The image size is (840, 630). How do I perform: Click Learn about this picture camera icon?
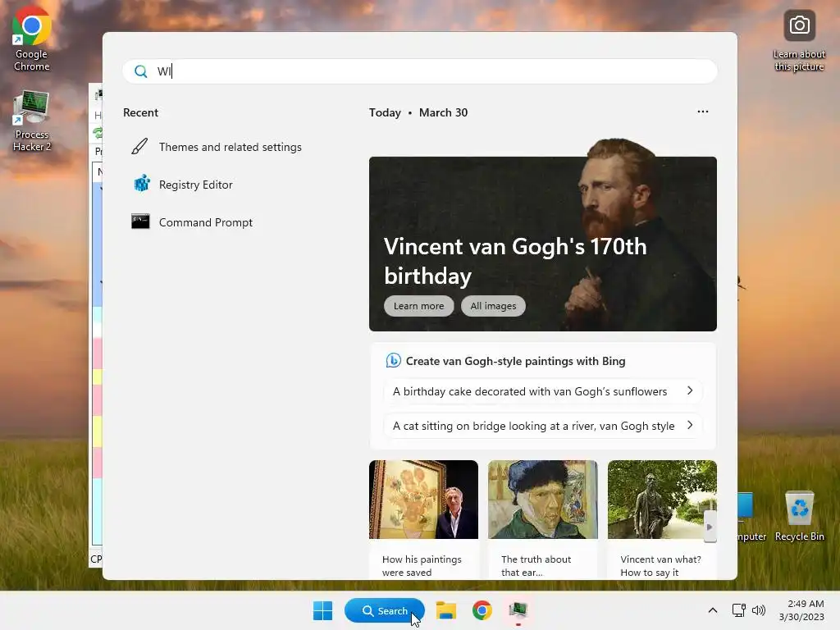[x=799, y=25]
